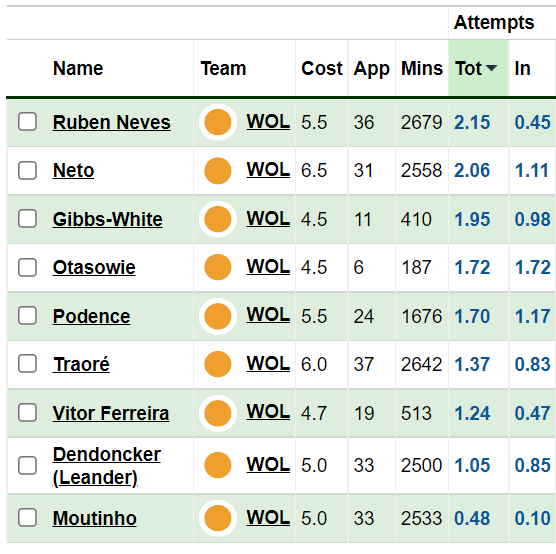Open the Gibbs-White player link
Screen dimensions: 556x554
pyautogui.click(x=107, y=219)
